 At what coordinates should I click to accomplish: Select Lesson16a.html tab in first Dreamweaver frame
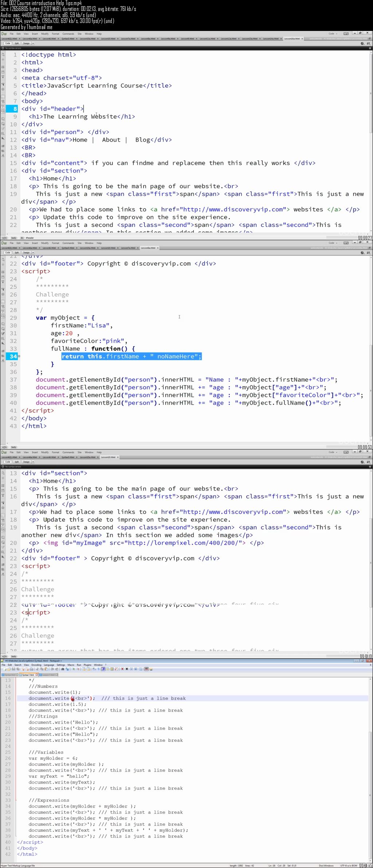tap(292, 39)
